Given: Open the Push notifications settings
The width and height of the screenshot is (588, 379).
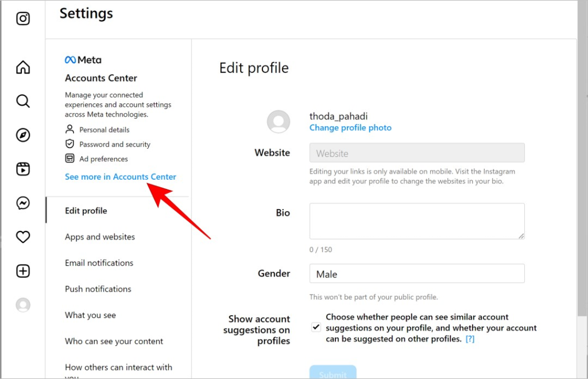Looking at the screenshot, I should point(98,289).
